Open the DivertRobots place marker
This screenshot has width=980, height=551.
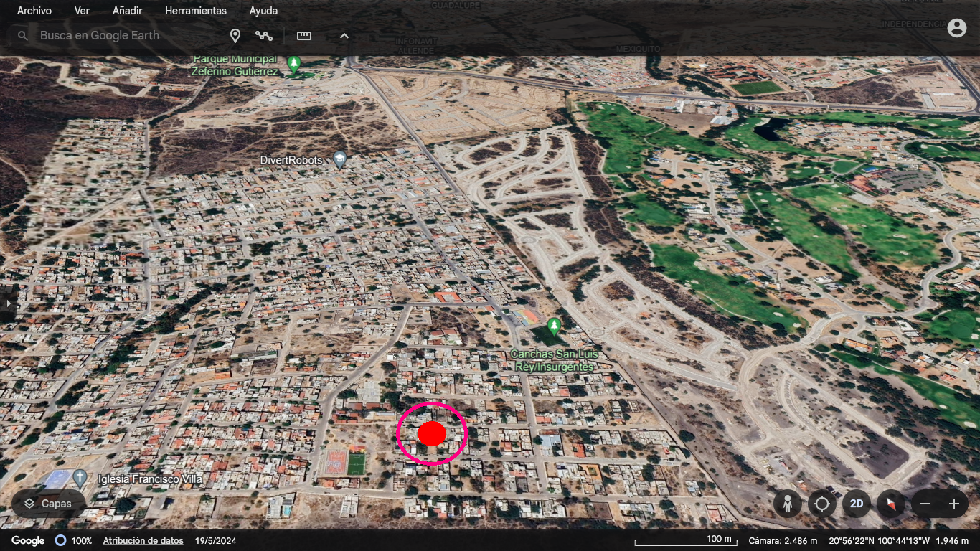340,159
